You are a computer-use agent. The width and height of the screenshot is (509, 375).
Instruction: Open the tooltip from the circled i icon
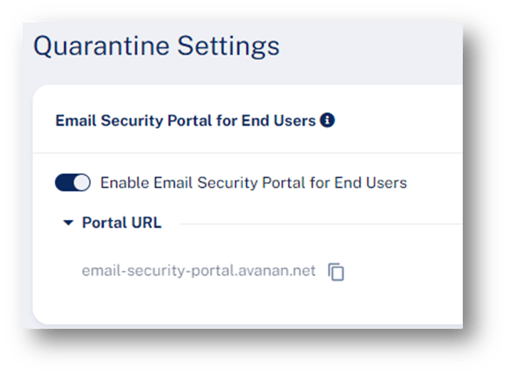pos(327,120)
